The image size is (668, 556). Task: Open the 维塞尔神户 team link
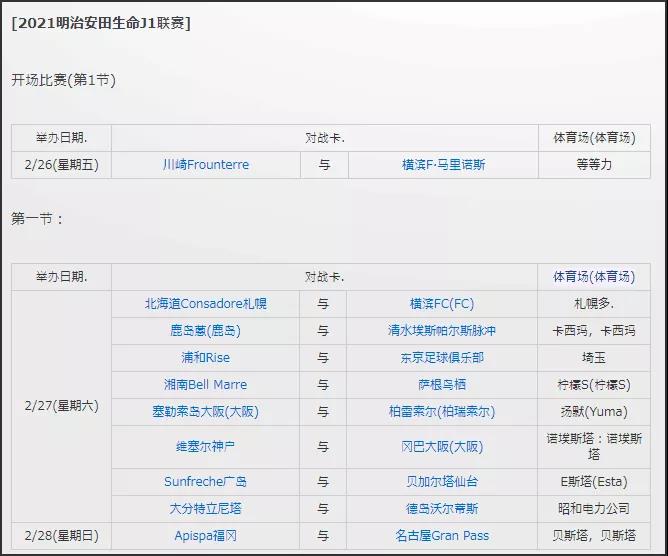click(x=205, y=447)
